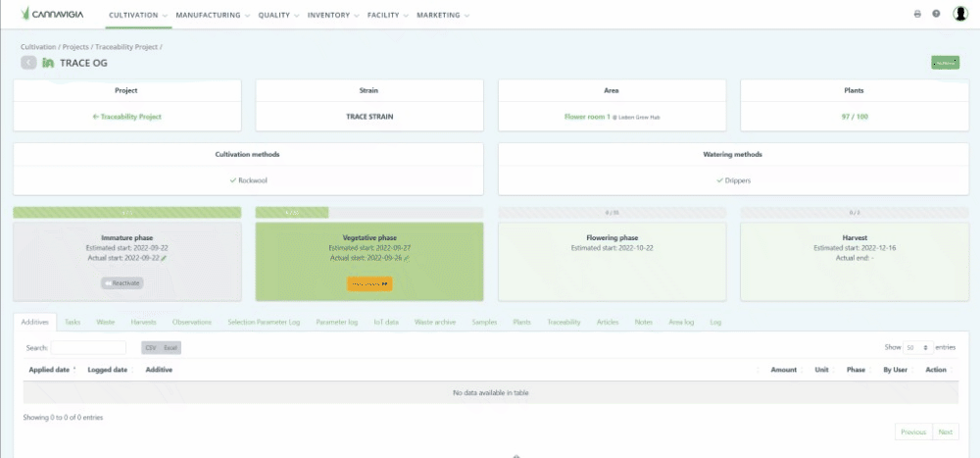The image size is (980, 458).
Task: Export table using the CSV button
Action: coord(150,348)
